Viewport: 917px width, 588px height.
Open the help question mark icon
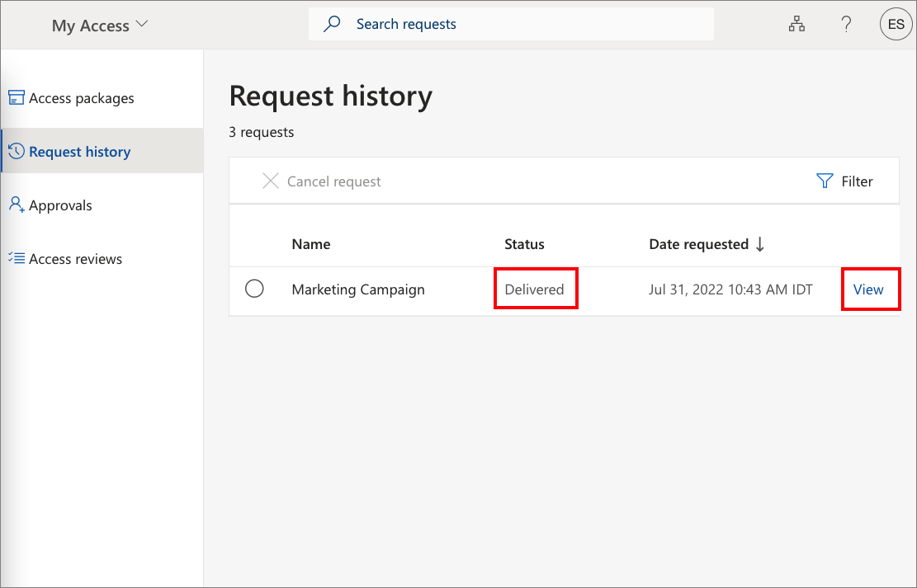point(846,24)
